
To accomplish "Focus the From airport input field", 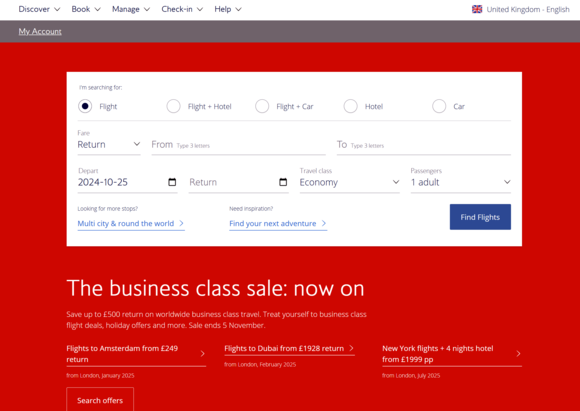I will (238, 145).
